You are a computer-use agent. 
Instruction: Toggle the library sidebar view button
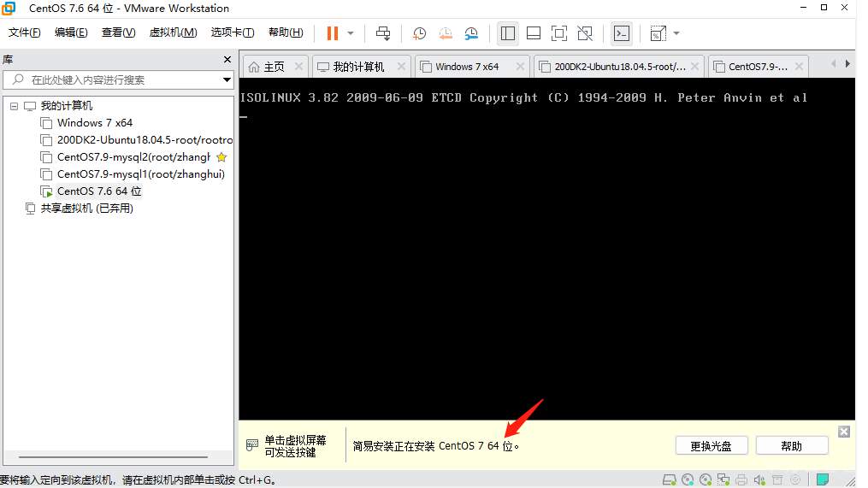tap(508, 33)
